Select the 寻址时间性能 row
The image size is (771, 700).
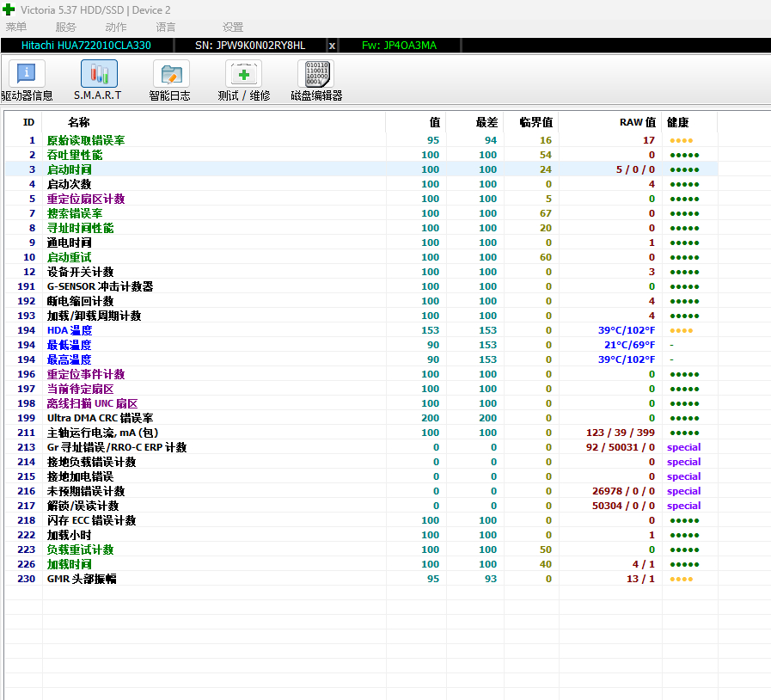(x=361, y=228)
